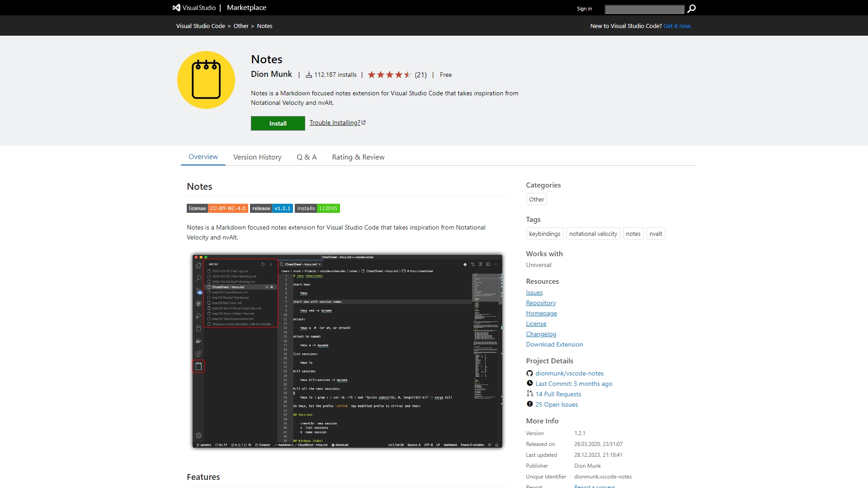Open the Issues resource link
This screenshot has width=868, height=488.
[534, 292]
